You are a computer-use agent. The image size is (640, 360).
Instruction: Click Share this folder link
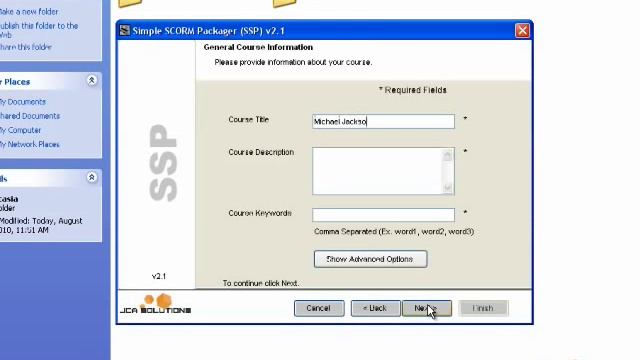click(x=26, y=47)
